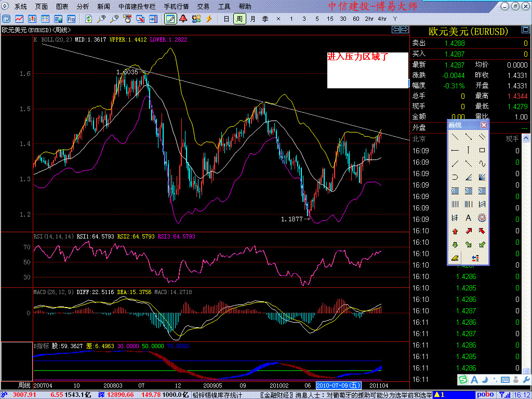
Task: Select the 60 minute period
Action: (356, 19)
